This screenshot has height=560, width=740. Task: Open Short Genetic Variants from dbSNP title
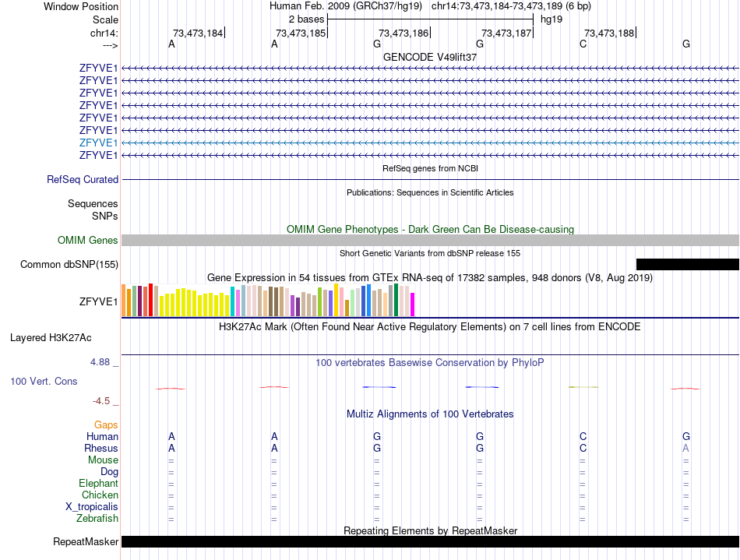[x=430, y=253]
